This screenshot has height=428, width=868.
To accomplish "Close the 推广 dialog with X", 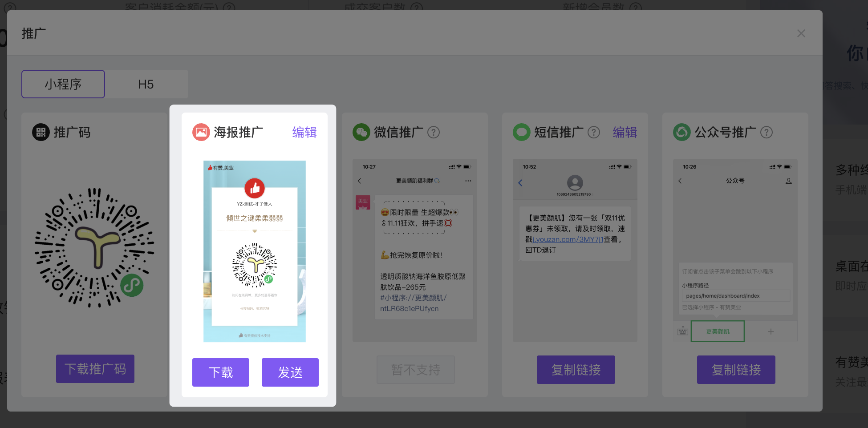I will pyautogui.click(x=801, y=33).
